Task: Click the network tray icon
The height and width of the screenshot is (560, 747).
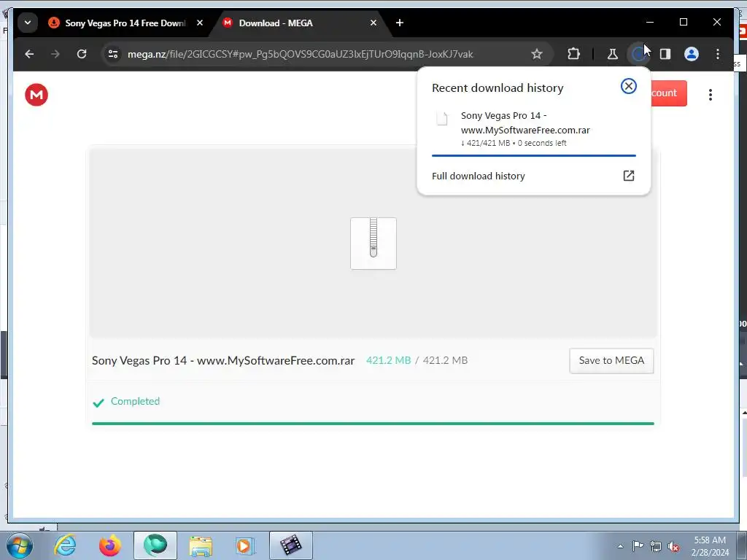Action: (656, 547)
